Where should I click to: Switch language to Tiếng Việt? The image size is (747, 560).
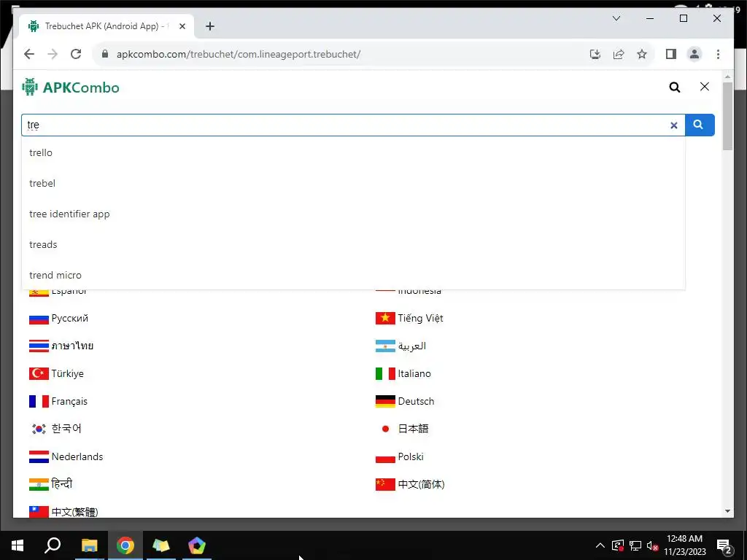(409, 318)
